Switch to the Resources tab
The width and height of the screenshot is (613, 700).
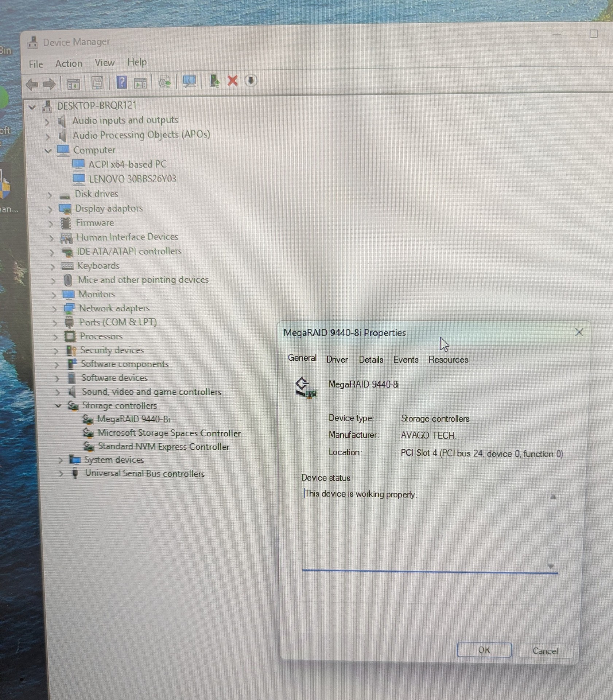(x=448, y=360)
